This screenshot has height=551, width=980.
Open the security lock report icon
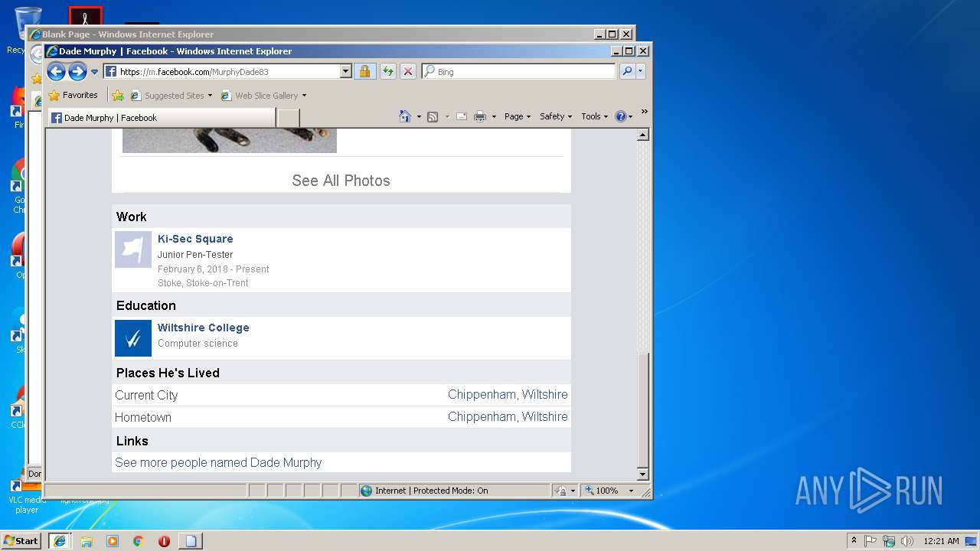(x=364, y=71)
